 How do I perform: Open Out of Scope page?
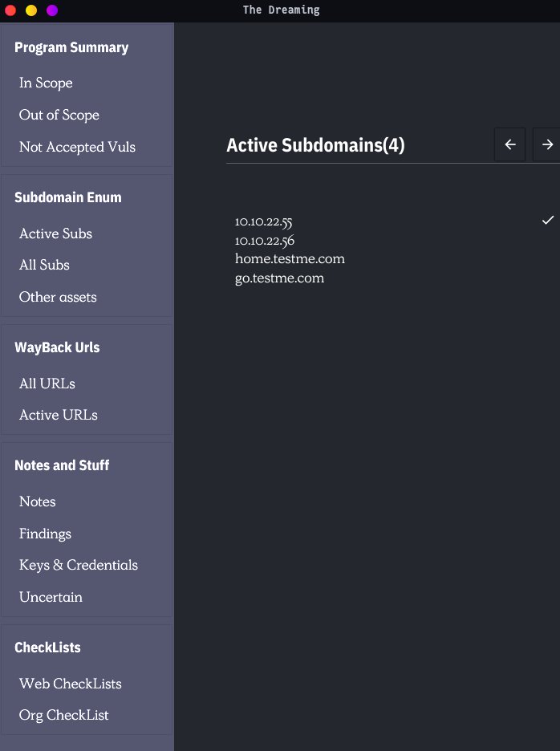point(59,115)
